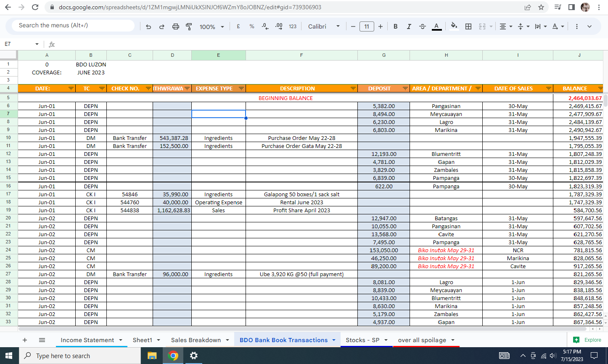The height and width of the screenshot is (364, 608).
Task: Toggle filter on DEPOSIT column
Action: [x=405, y=88]
